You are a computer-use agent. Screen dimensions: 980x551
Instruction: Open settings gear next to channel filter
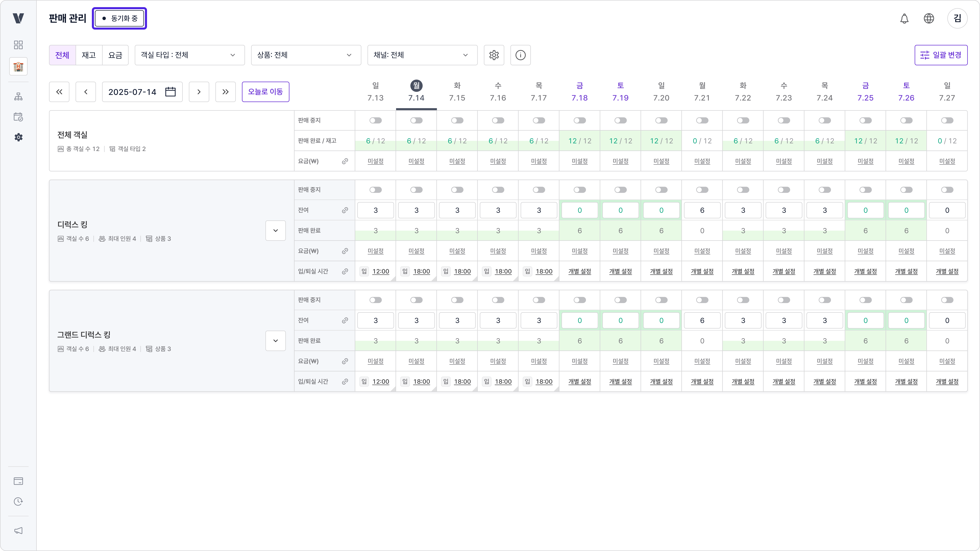pyautogui.click(x=494, y=55)
